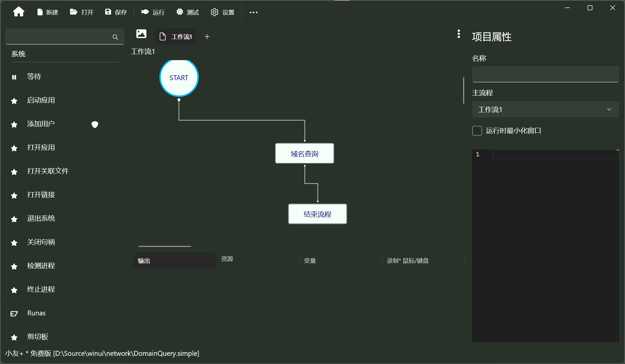Click the image icon left of 工作流1 tab
The image size is (625, 364).
pyautogui.click(x=141, y=34)
